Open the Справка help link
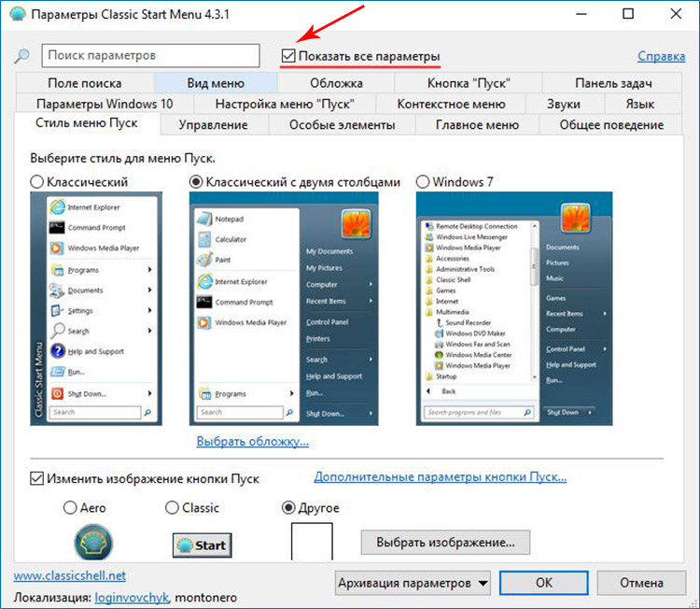Screen dimensions: 700x609 [661, 56]
